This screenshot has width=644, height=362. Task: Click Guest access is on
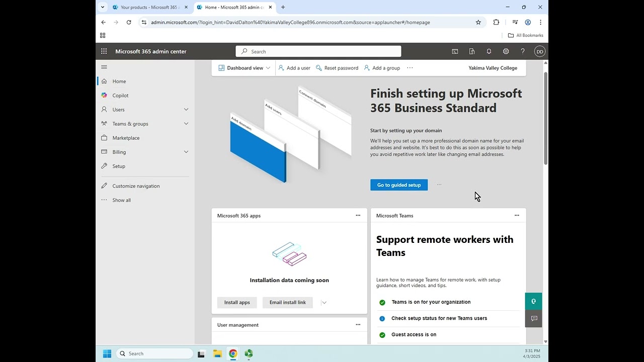click(x=414, y=334)
